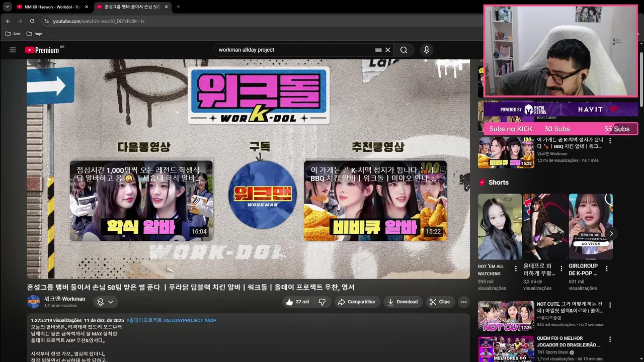Screen dimensions: 644x362
Task: Open the 학식 알바 end-screen video
Action: [x=141, y=201]
